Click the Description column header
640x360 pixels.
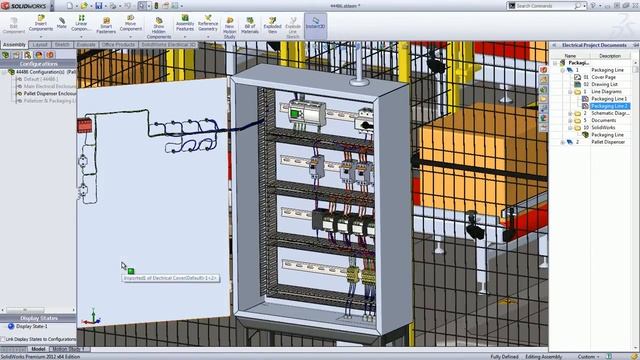click(x=610, y=56)
